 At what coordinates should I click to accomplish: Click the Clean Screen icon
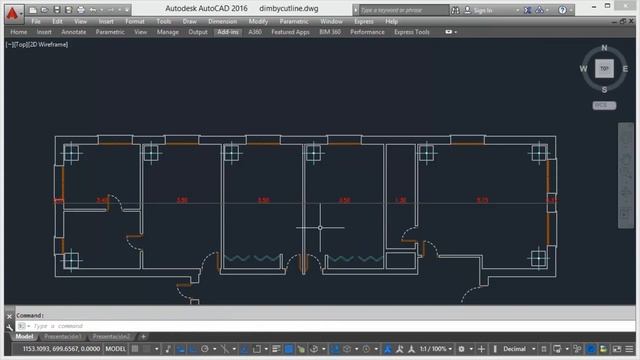tap(616, 349)
